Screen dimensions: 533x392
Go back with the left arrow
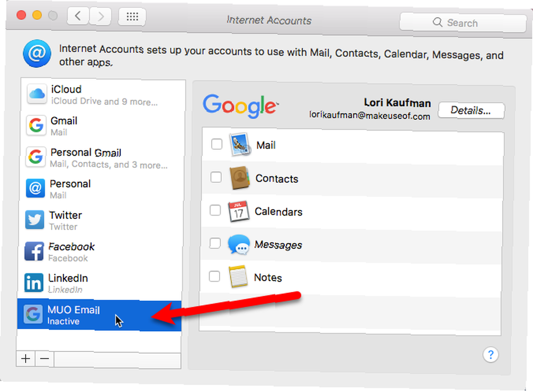78,15
